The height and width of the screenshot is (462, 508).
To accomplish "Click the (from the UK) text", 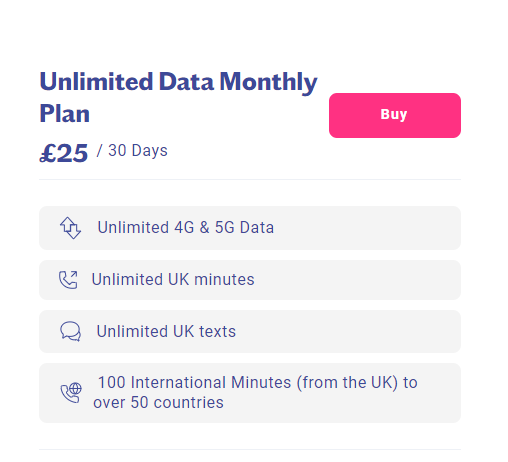I will point(347,383).
